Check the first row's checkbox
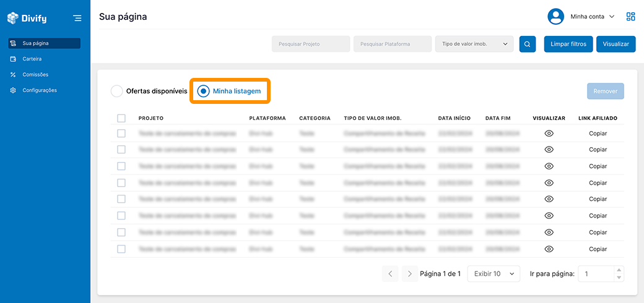The image size is (644, 303). click(x=121, y=133)
